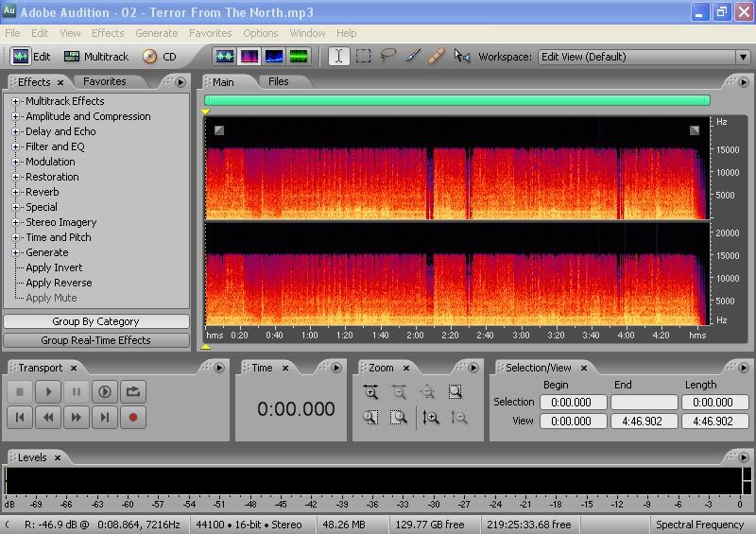Select Apply Reverse effect

tap(59, 283)
